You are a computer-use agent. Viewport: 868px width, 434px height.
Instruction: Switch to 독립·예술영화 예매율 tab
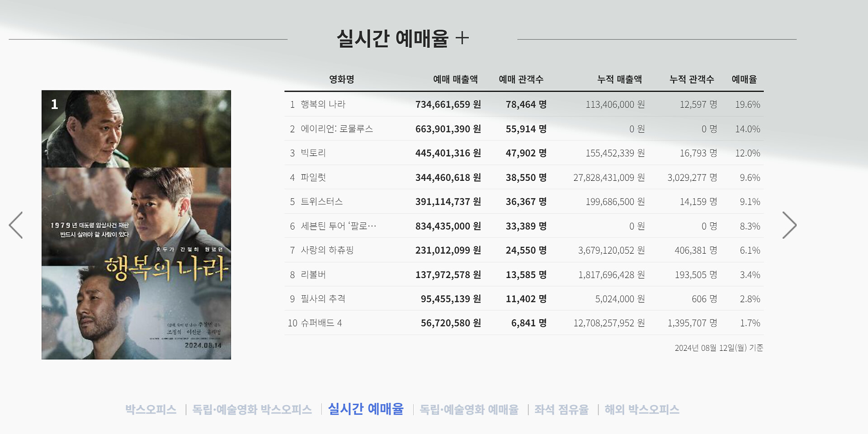click(469, 410)
